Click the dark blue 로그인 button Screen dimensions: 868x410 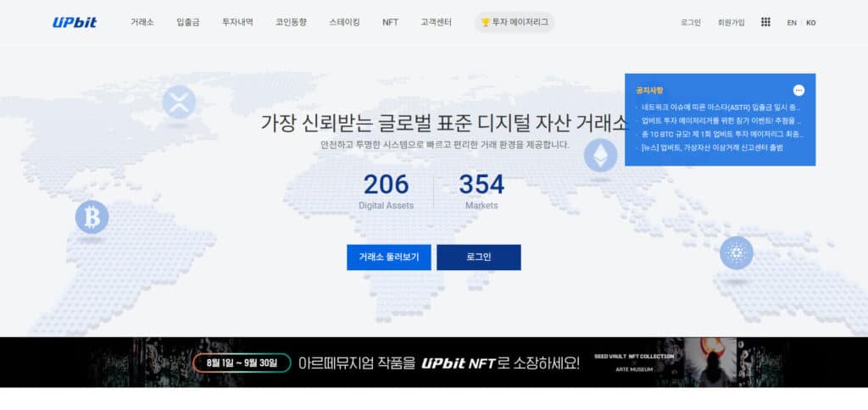click(479, 258)
